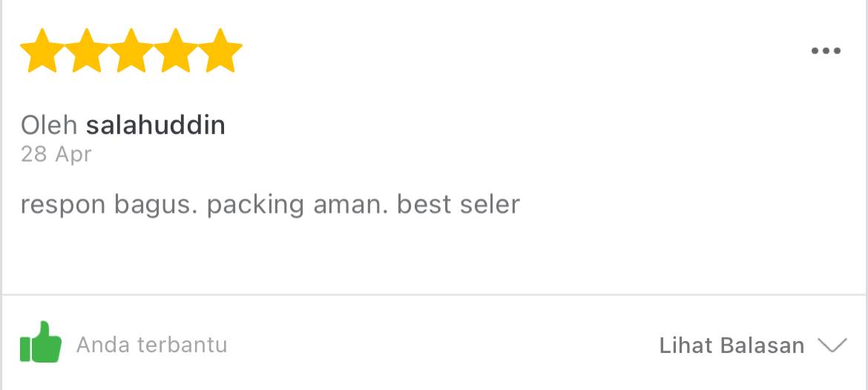This screenshot has width=868, height=390.
Task: Click blank area between helpful label and replies
Action: pos(445,345)
